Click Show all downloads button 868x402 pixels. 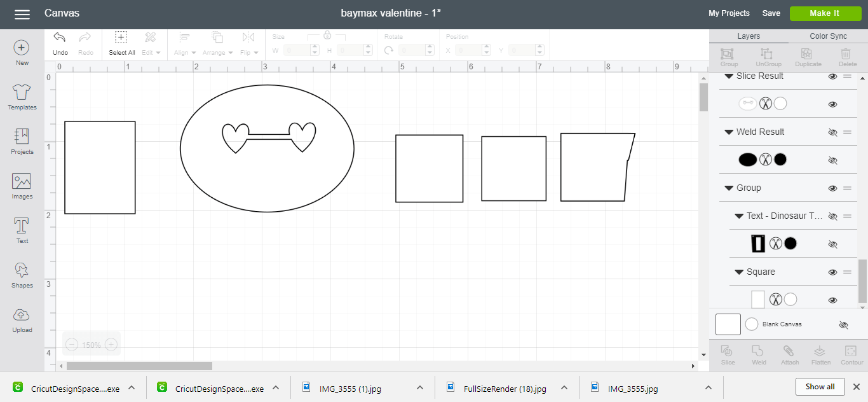tap(820, 387)
